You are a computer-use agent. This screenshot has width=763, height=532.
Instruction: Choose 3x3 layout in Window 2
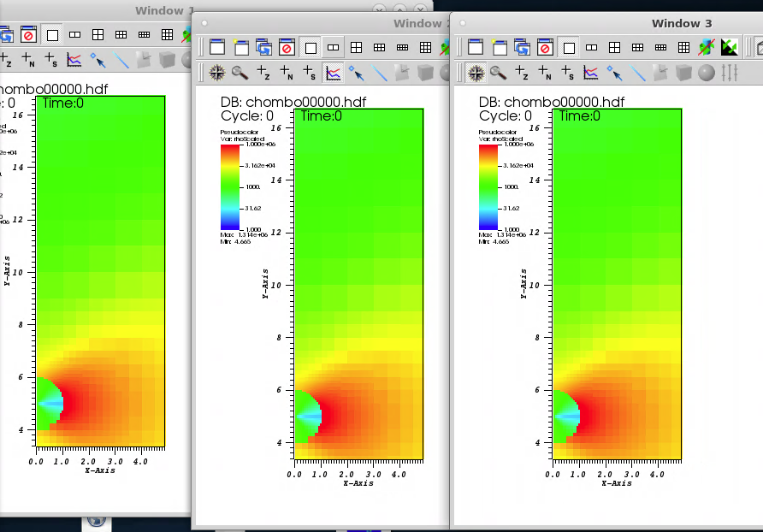tap(425, 47)
